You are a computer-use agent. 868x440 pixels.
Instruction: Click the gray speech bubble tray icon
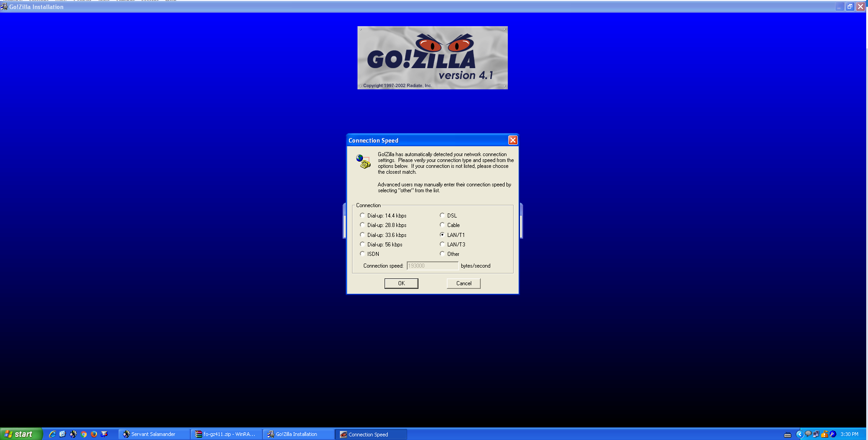coord(808,434)
